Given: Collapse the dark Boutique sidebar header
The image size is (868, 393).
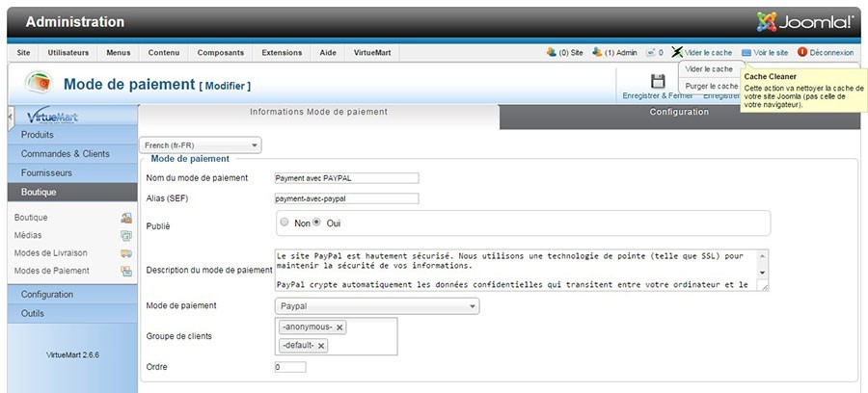Looking at the screenshot, I should pyautogui.click(x=72, y=193).
